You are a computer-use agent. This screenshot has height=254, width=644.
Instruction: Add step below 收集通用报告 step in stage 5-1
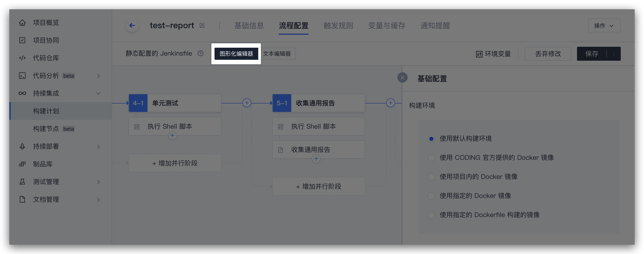tap(316, 158)
